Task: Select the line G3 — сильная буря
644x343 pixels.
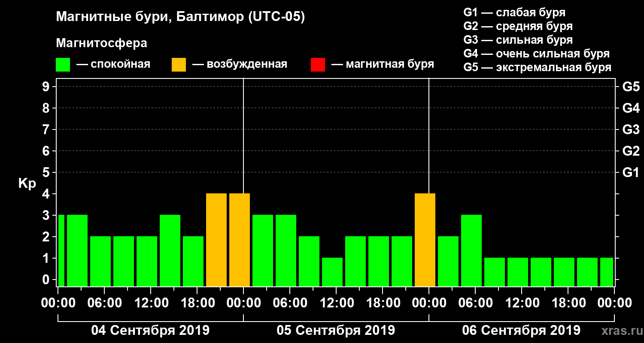Action: point(518,40)
